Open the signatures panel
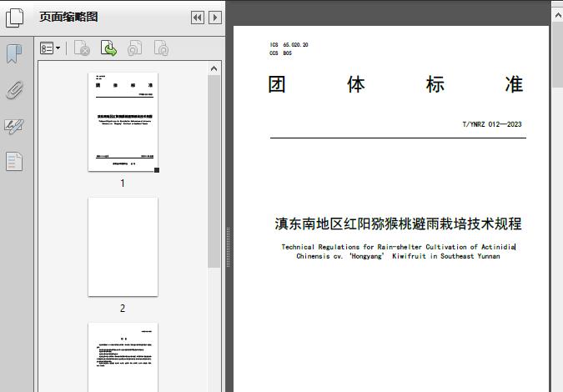 point(14,127)
